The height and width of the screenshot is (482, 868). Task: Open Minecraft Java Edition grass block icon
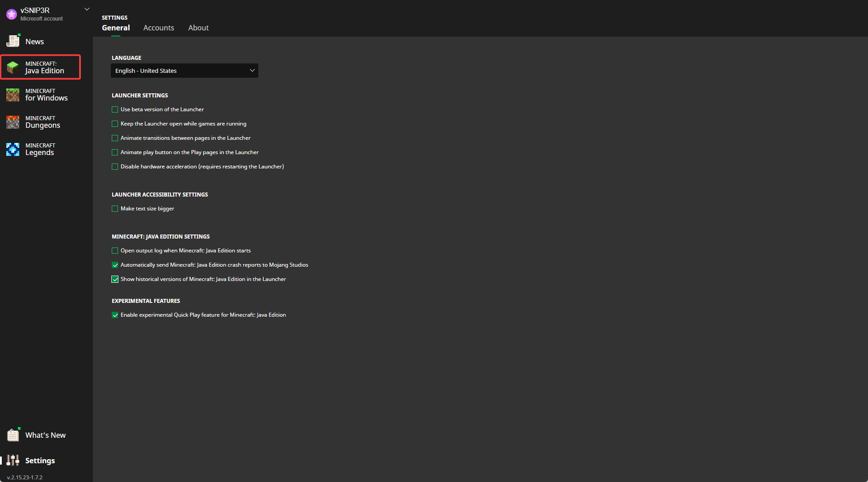[x=13, y=67]
